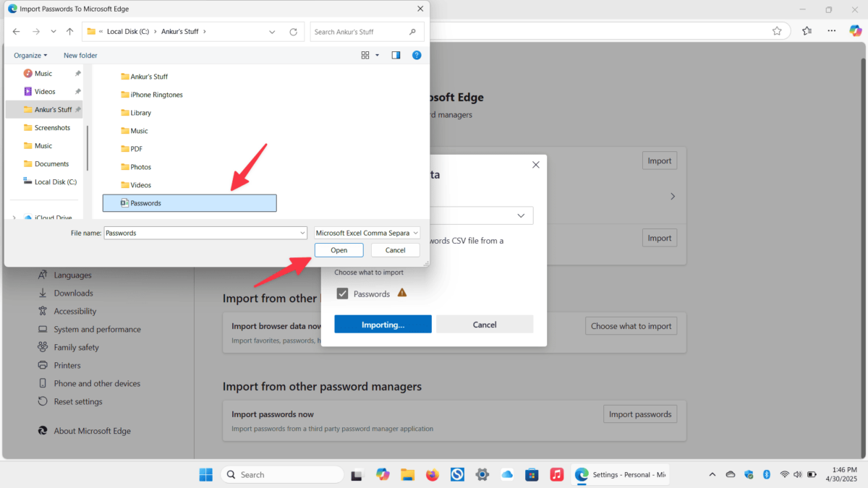Open the Downloads settings page
The width and height of the screenshot is (868, 488).
pyautogui.click(x=73, y=293)
